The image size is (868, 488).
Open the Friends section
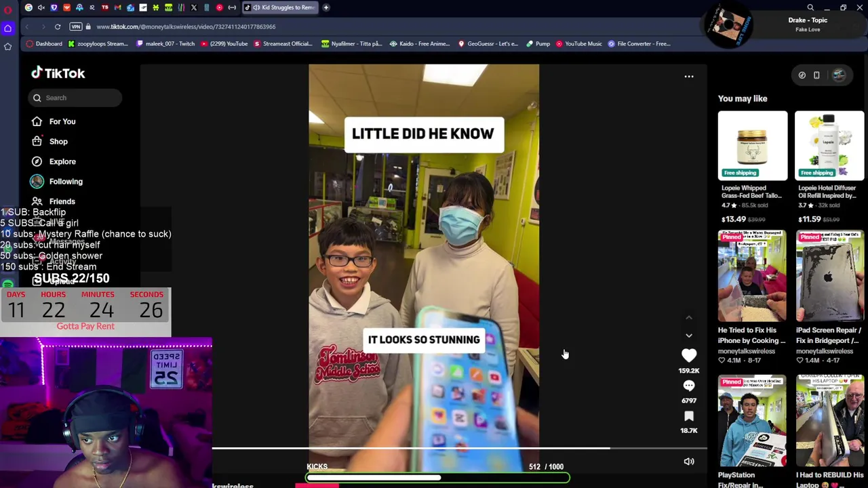[54, 201]
